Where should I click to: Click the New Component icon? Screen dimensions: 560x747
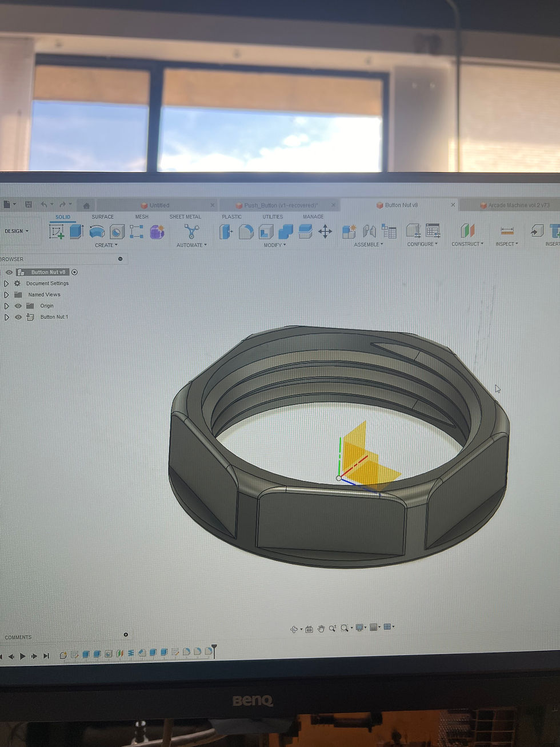coord(349,231)
